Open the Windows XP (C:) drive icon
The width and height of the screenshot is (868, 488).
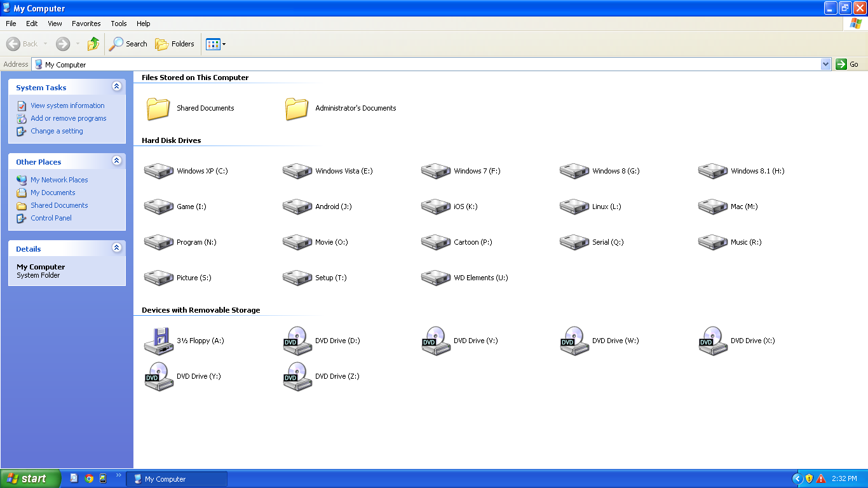pos(159,171)
